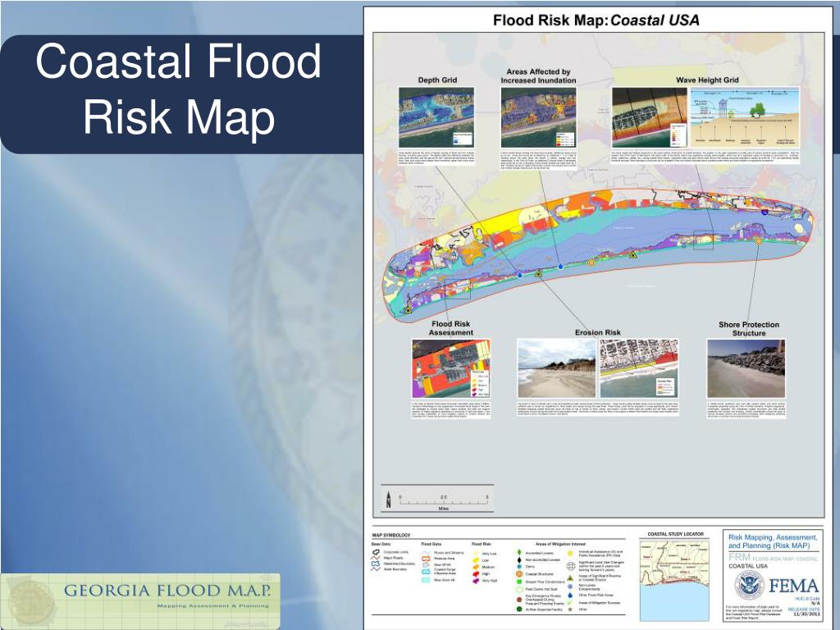
Task: Click the Rivers and Streams legend symbol
Action: 427,552
